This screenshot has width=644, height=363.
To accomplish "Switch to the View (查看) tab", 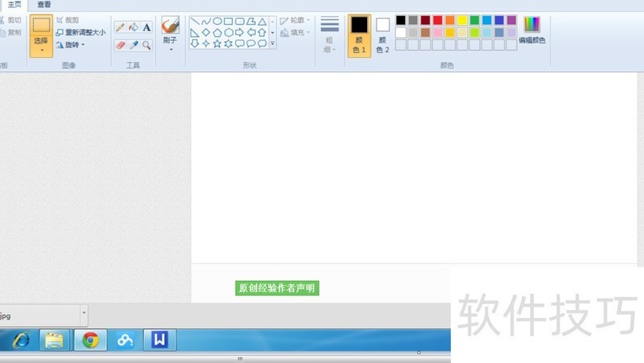I will 44,5.
